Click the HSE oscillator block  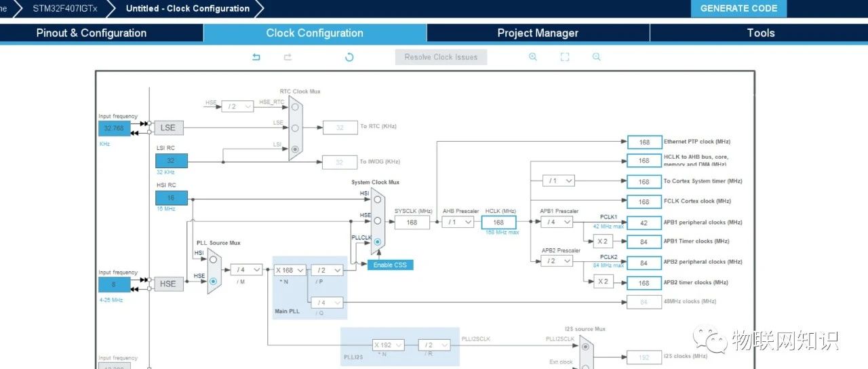click(x=168, y=284)
